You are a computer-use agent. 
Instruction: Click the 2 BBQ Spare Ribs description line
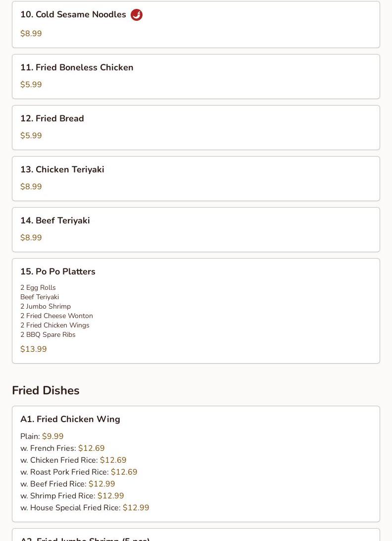point(48,335)
